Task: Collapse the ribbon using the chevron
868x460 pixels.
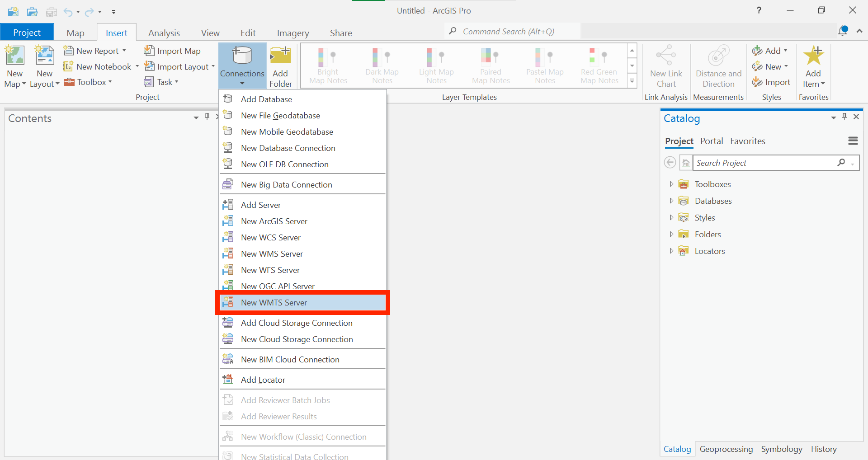Action: coord(859,31)
